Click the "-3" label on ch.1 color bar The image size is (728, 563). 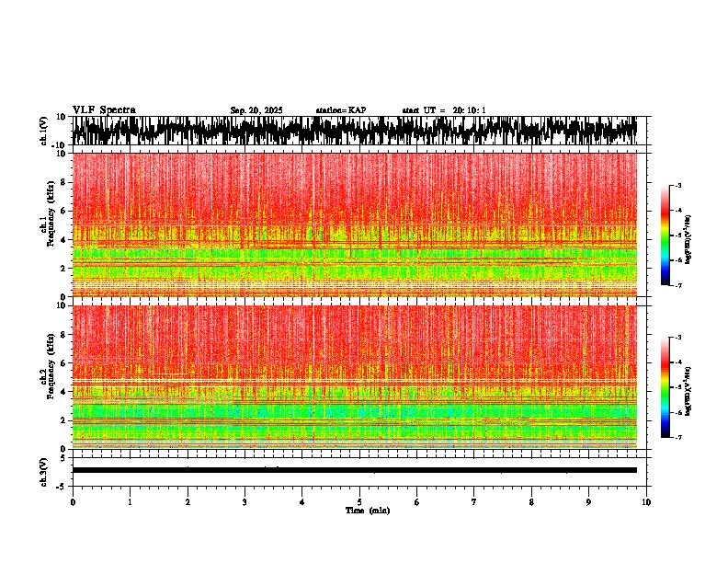(678, 186)
